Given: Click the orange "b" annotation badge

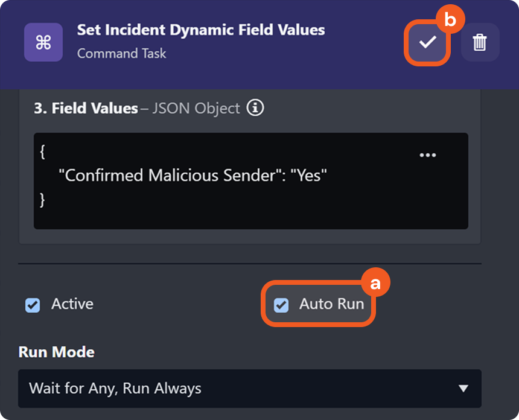Looking at the screenshot, I should coord(450,20).
